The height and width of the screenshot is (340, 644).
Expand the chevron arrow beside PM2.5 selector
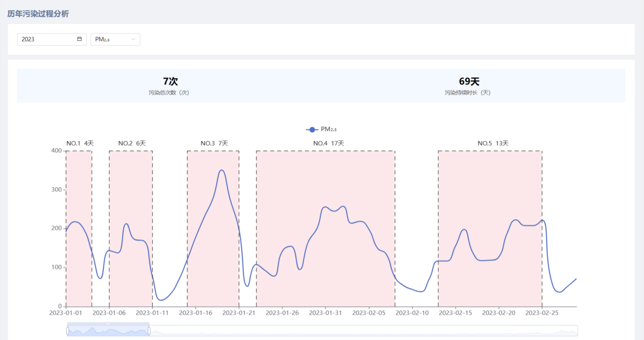[133, 39]
